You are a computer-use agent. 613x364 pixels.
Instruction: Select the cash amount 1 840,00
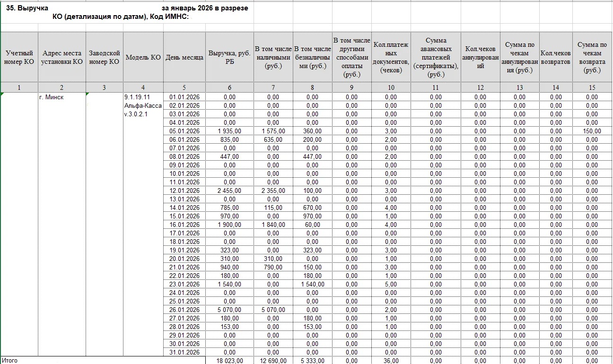coord(273,225)
